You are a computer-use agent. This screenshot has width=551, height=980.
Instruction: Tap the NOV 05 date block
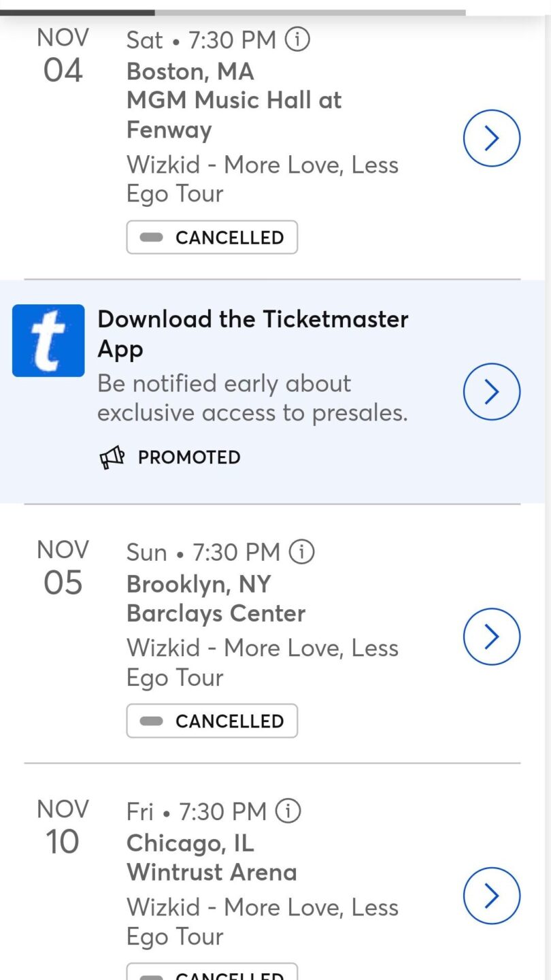click(x=63, y=568)
